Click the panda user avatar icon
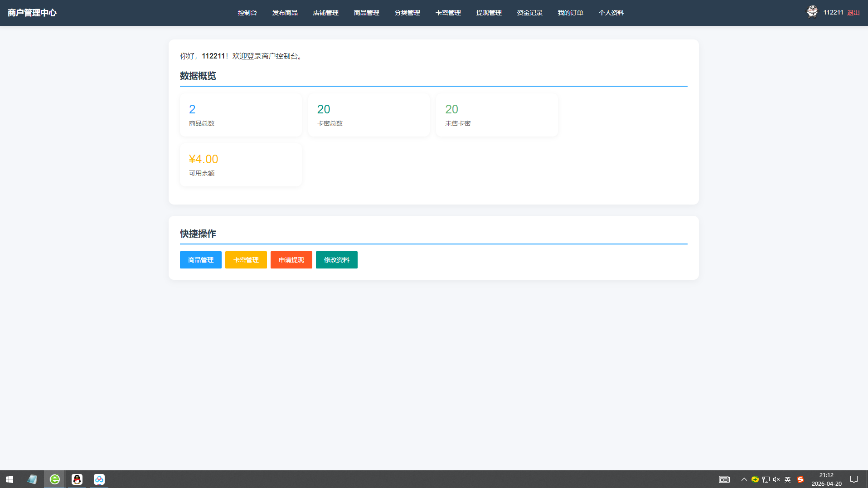Image resolution: width=868 pixels, height=488 pixels. [x=812, y=12]
